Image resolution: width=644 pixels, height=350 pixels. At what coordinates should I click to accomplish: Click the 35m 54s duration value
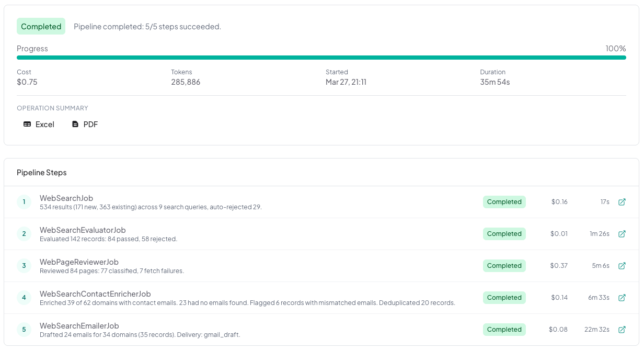pyautogui.click(x=494, y=82)
